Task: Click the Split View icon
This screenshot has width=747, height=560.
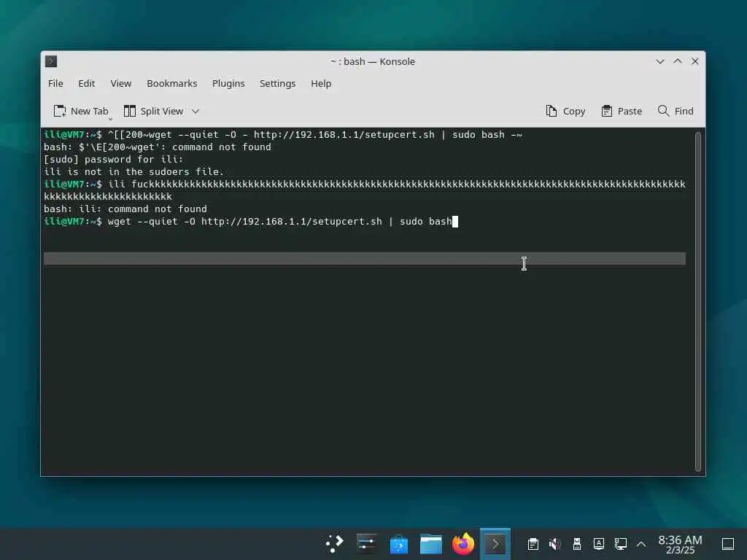Action: 130,111
